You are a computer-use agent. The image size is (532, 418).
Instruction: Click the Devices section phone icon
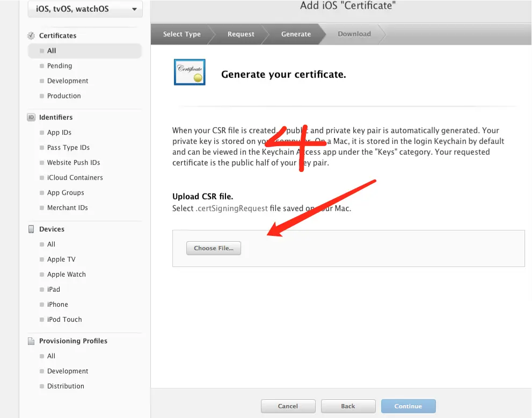(31, 229)
